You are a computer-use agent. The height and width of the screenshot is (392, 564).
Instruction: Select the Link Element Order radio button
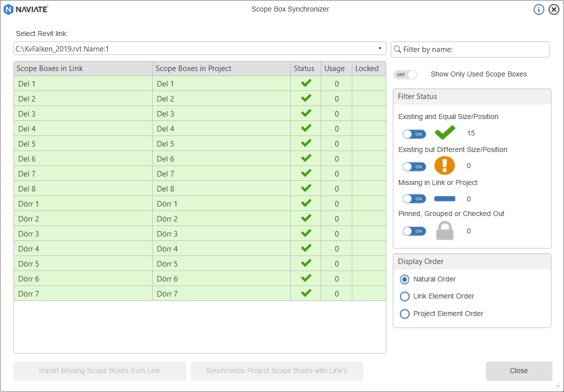(x=405, y=296)
